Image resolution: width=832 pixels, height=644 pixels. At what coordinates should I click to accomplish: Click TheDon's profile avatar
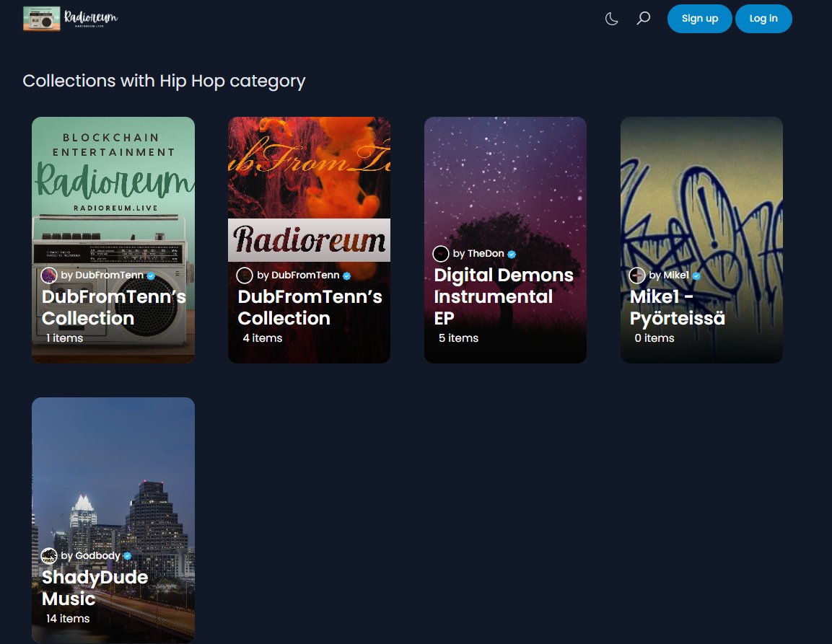(440, 254)
